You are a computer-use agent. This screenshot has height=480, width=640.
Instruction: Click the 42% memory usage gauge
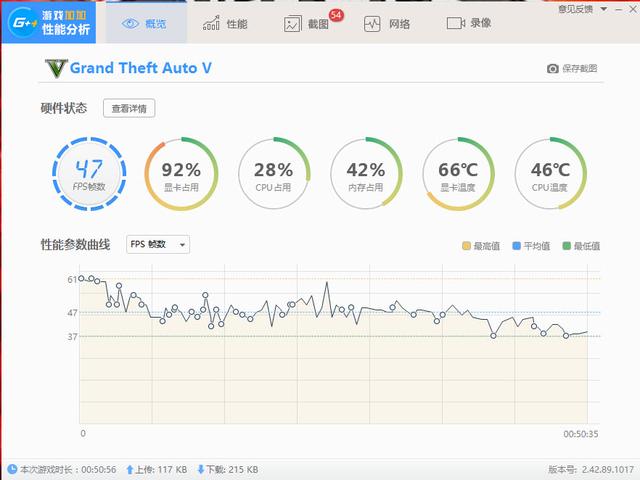(366, 174)
